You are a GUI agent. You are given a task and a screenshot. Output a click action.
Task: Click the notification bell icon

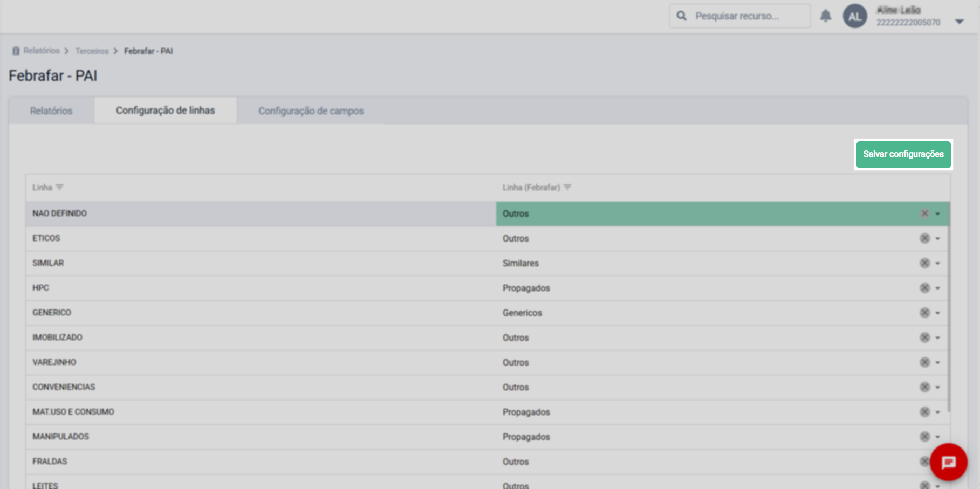coord(825,16)
